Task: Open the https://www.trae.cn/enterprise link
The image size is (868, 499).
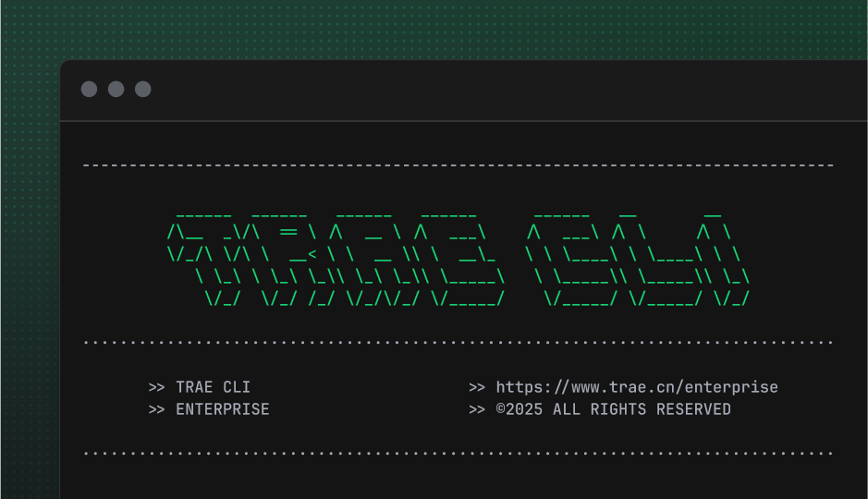Action: [637, 387]
